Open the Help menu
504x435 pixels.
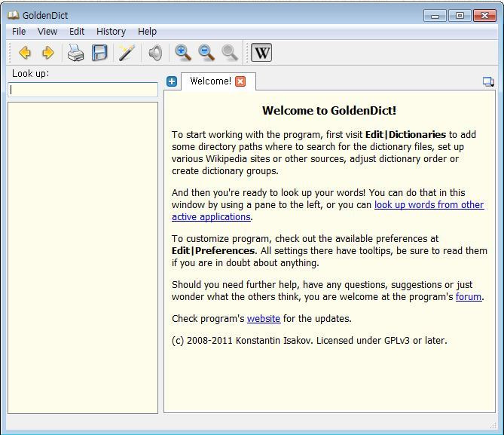click(x=147, y=32)
